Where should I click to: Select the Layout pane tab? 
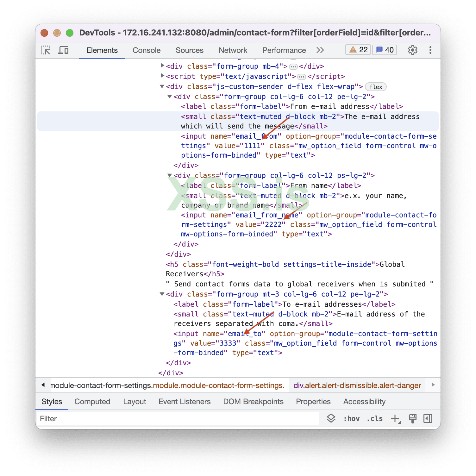coord(135,402)
